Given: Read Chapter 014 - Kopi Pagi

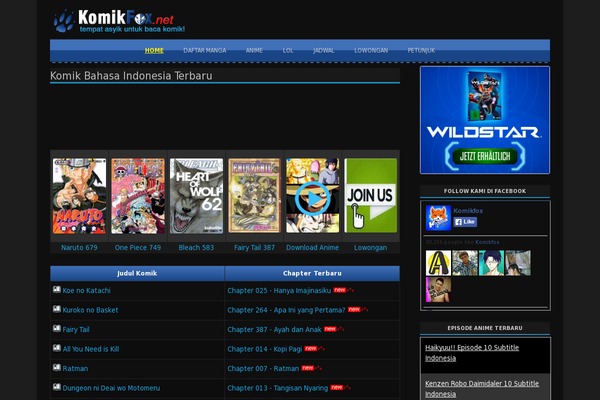Looking at the screenshot, I should click(x=265, y=349).
